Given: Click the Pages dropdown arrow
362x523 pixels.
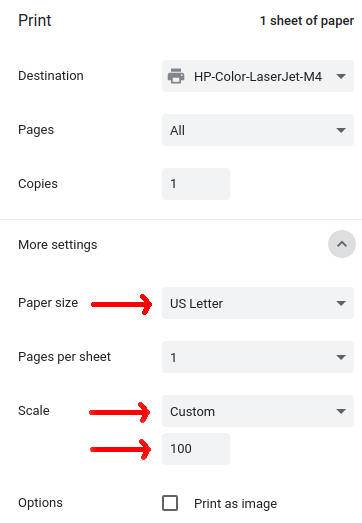Looking at the screenshot, I should pyautogui.click(x=341, y=130).
